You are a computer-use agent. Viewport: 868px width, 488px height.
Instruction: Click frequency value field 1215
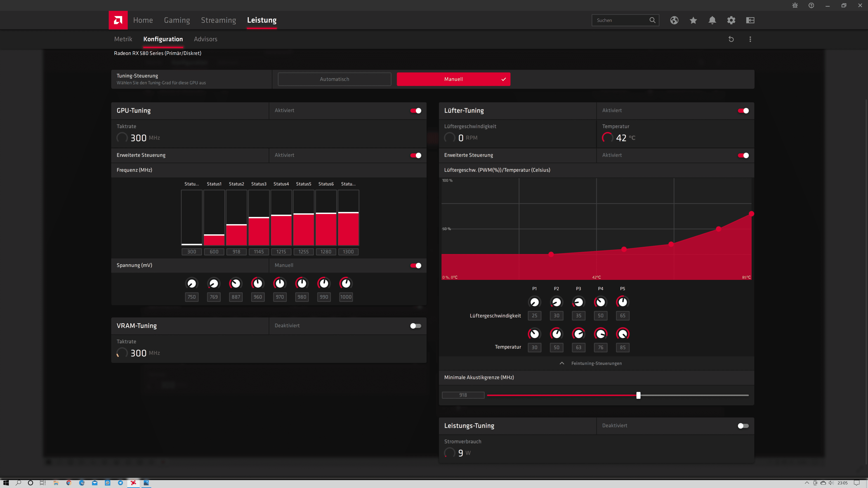pos(281,252)
